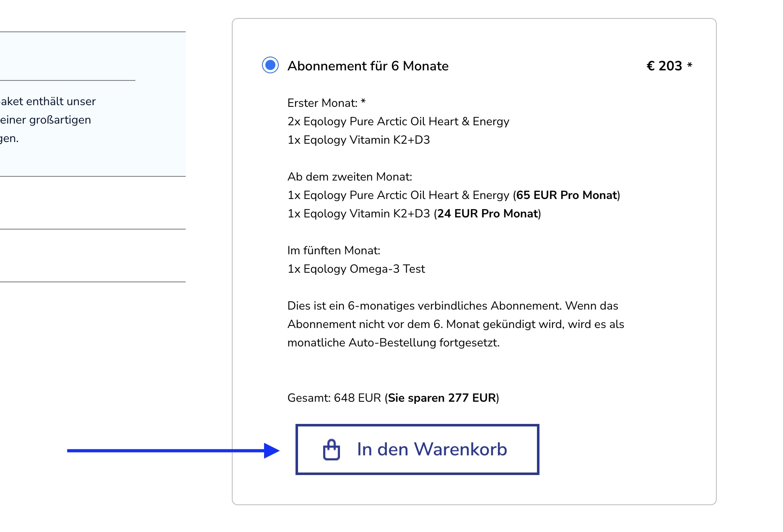The image size is (783, 532).
Task: Click the In den Warenkorb button
Action: coord(417,449)
